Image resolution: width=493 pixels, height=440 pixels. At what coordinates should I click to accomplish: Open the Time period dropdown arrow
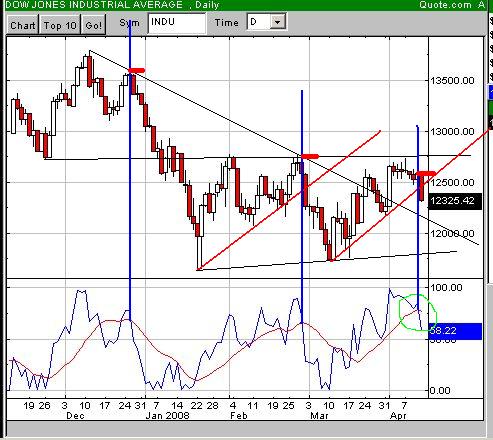[x=277, y=22]
